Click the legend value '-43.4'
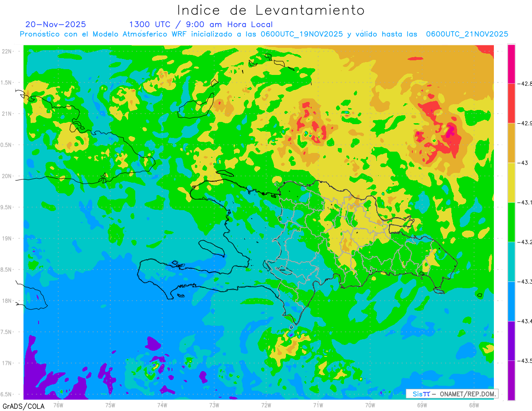The height and width of the screenshot is (411, 532). coord(525,321)
